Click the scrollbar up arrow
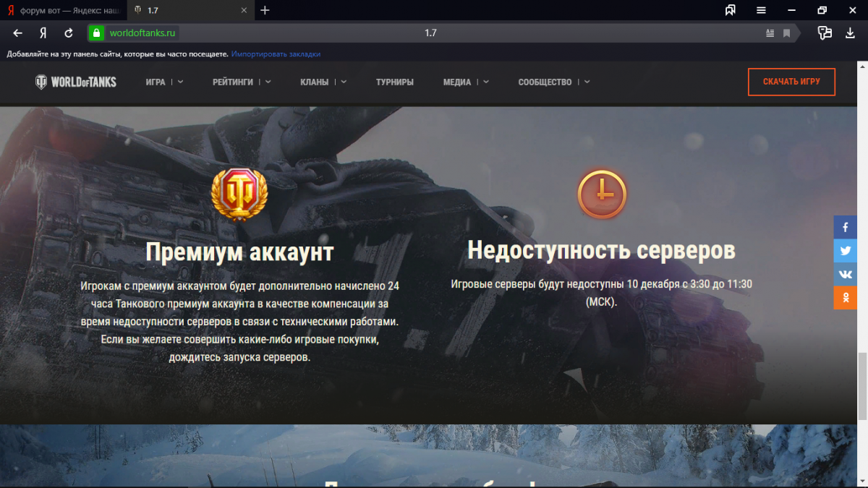The width and height of the screenshot is (868, 488). tap(862, 67)
